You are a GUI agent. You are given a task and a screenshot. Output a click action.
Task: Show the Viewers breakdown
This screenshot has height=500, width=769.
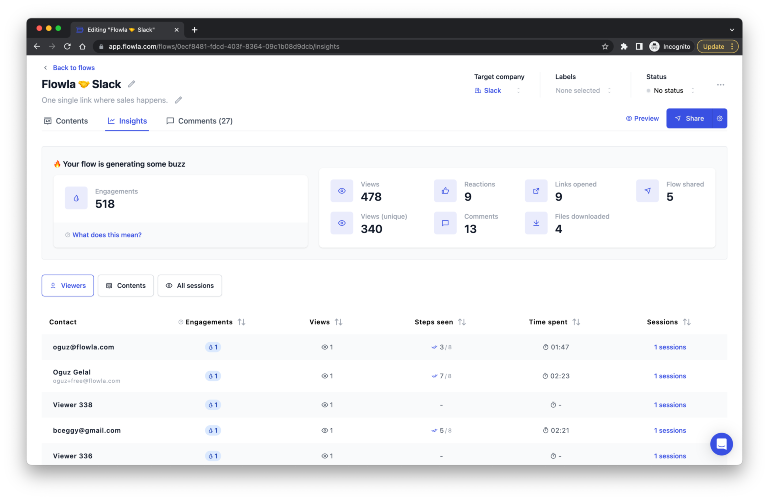pyautogui.click(x=68, y=285)
